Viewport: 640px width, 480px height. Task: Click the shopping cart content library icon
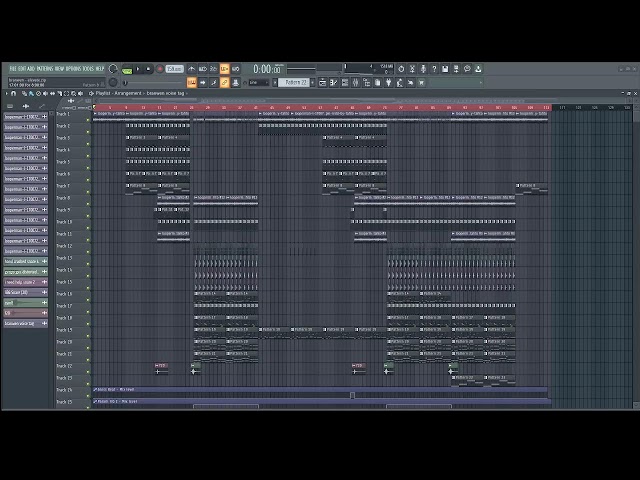422,83
